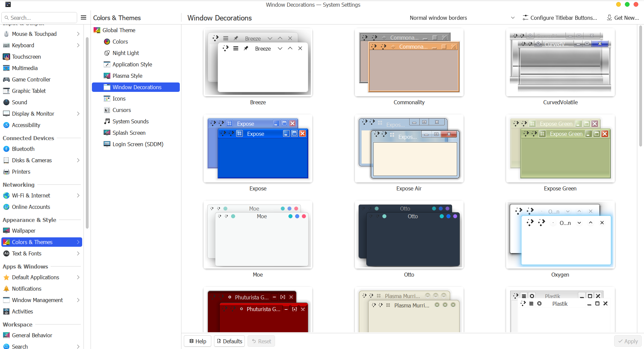Select the Plasma Murrine decoration thumbnail

pos(409,310)
